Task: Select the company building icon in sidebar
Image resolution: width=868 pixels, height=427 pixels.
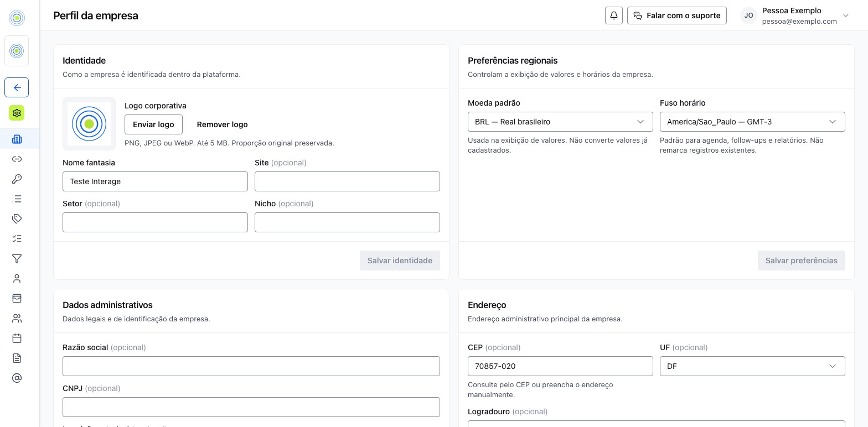Action: (17, 139)
